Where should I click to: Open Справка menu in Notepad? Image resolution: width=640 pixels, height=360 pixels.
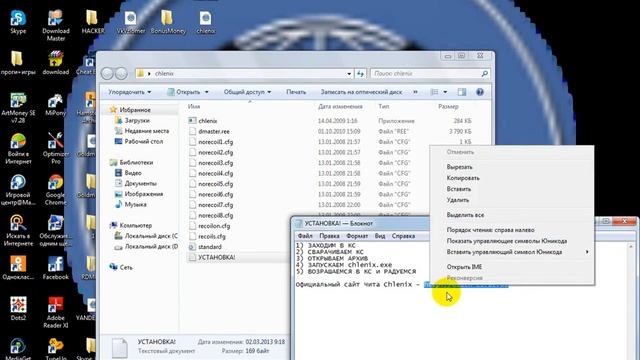tap(403, 236)
